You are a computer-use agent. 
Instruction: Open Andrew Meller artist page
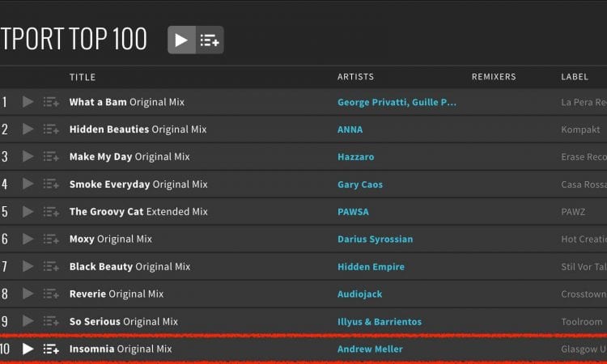pyautogui.click(x=370, y=349)
